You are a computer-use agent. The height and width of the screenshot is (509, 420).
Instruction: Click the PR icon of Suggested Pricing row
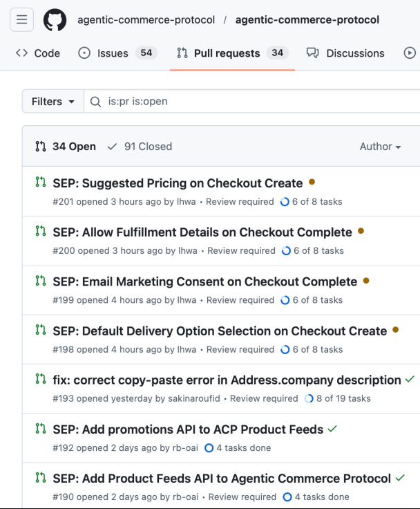(x=41, y=182)
